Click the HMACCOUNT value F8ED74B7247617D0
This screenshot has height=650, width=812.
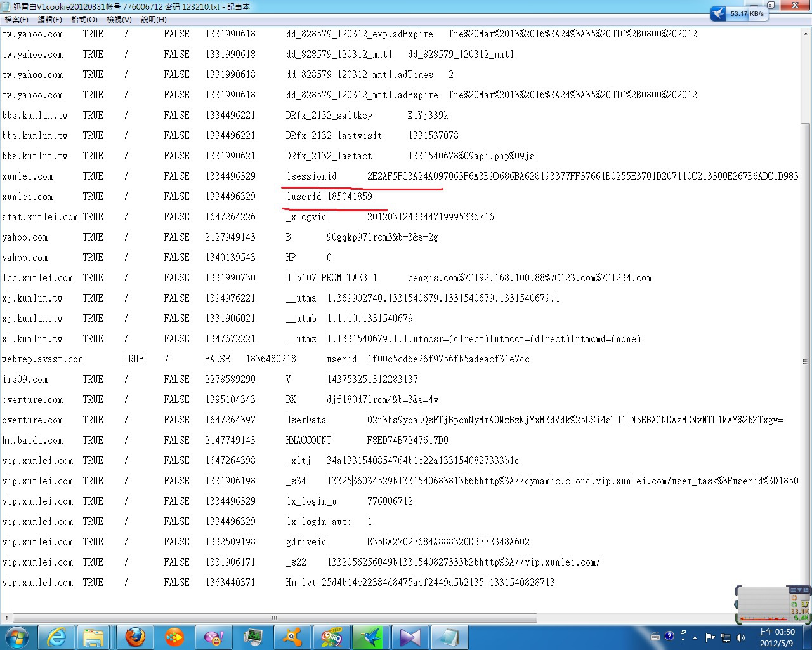click(408, 441)
